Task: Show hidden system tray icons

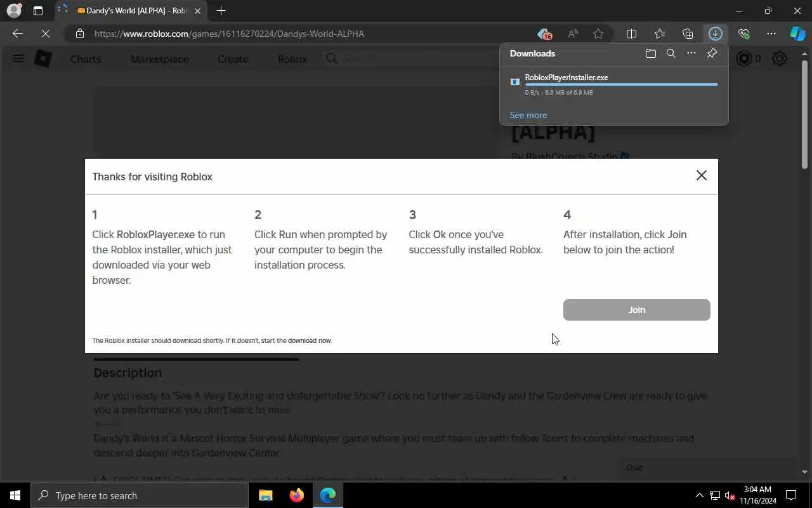Action: point(699,495)
